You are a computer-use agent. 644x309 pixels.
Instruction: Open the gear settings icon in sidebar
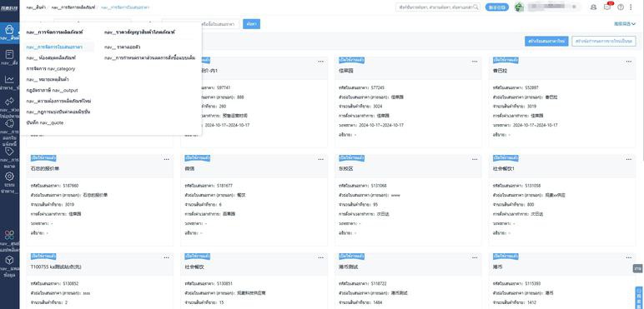click(x=9, y=177)
